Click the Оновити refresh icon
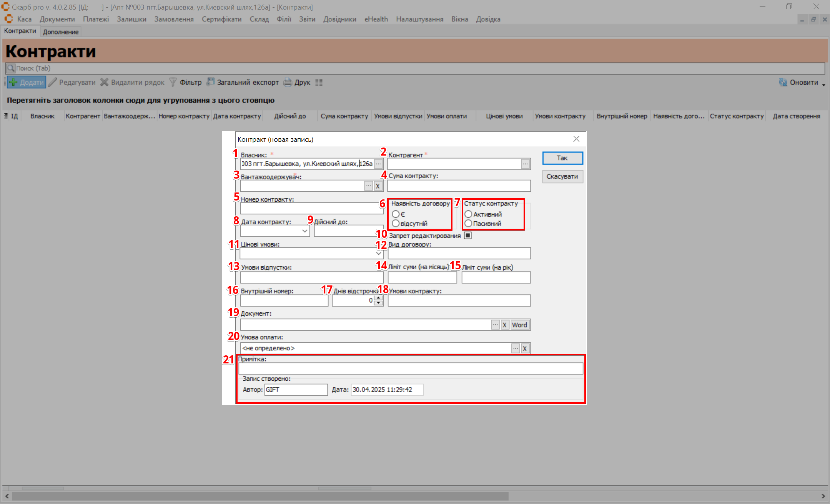Viewport: 830px width, 504px height. 783,82
